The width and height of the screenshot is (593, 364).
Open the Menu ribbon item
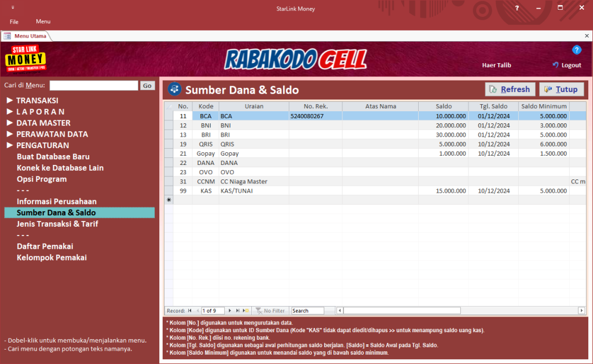click(43, 21)
